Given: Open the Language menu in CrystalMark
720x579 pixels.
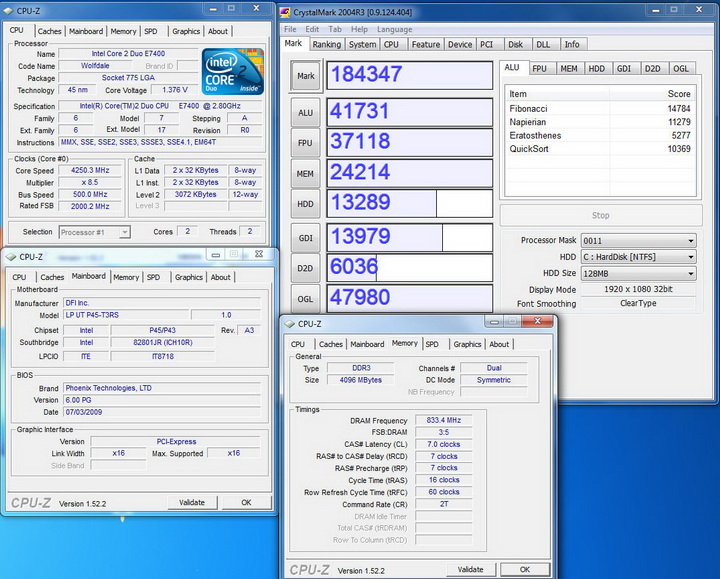Looking at the screenshot, I should coord(396,30).
